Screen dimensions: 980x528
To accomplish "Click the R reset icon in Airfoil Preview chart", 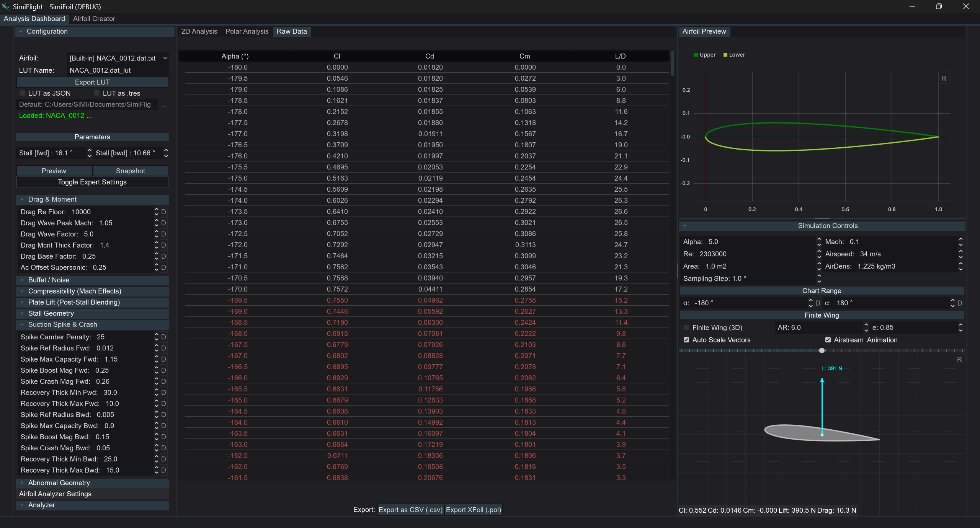I will click(x=944, y=78).
